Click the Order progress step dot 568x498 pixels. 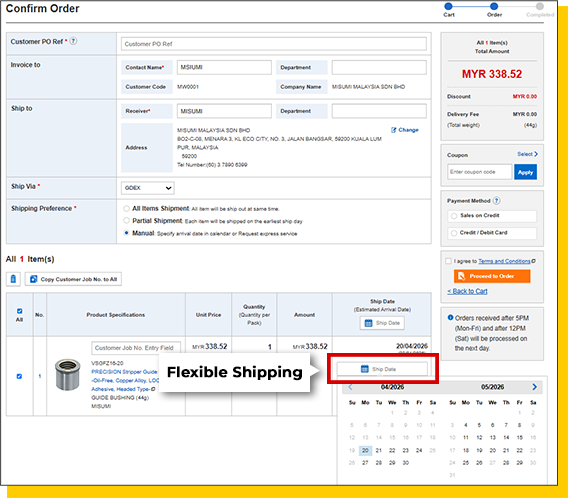click(x=494, y=6)
